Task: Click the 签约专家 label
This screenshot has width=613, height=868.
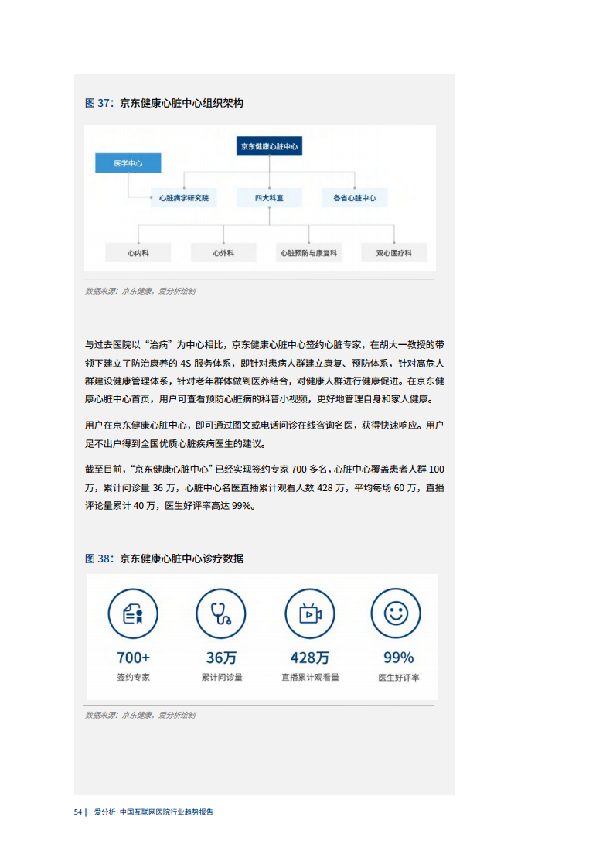Action: click(133, 677)
